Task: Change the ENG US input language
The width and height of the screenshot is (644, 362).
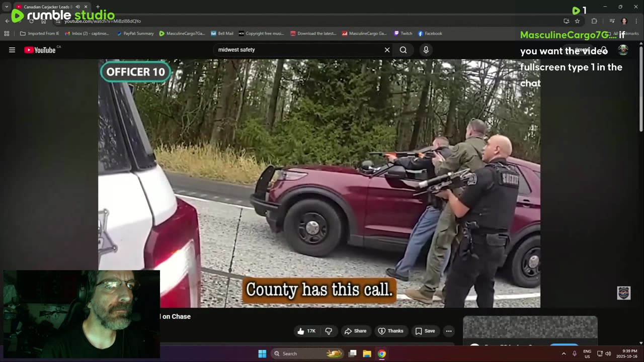Action: [x=587, y=353]
